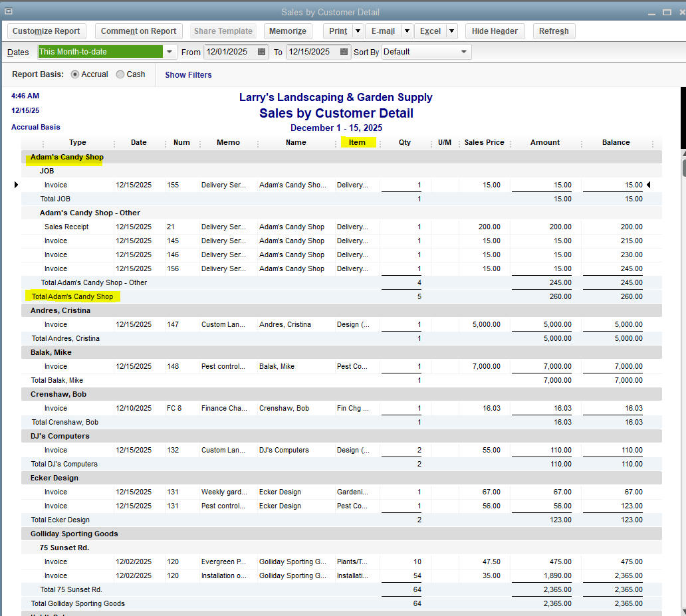Select the Accrual report basis

click(75, 74)
